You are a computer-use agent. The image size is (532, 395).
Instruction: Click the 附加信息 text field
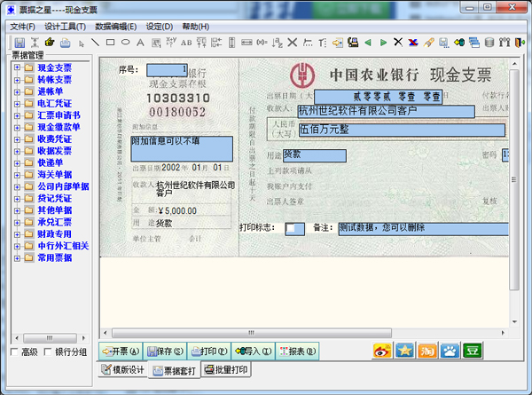point(181,148)
